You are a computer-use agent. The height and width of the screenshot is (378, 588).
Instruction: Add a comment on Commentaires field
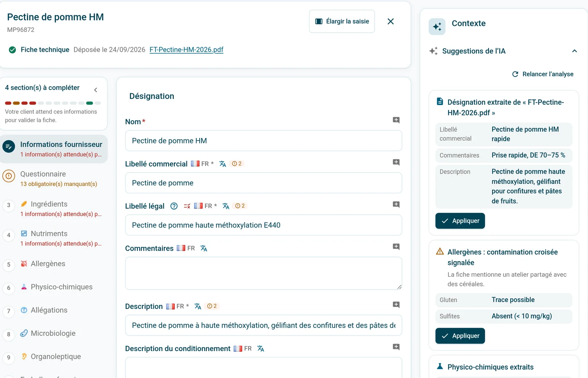pos(396,247)
